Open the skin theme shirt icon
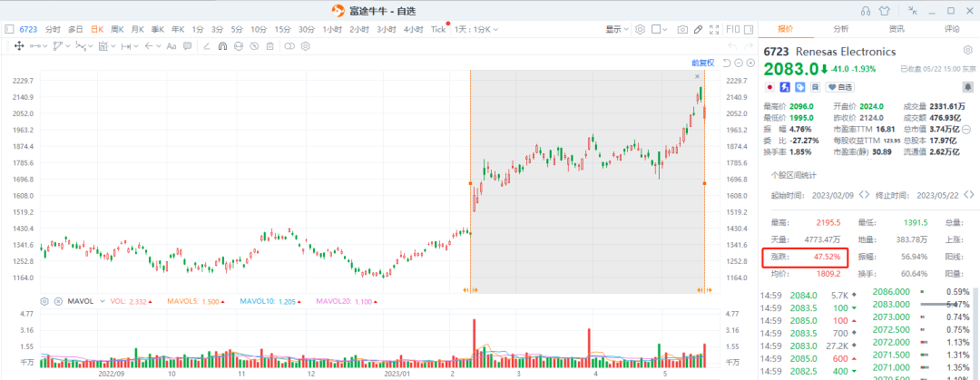Image resolution: width=980 pixels, height=380 pixels. (884, 11)
